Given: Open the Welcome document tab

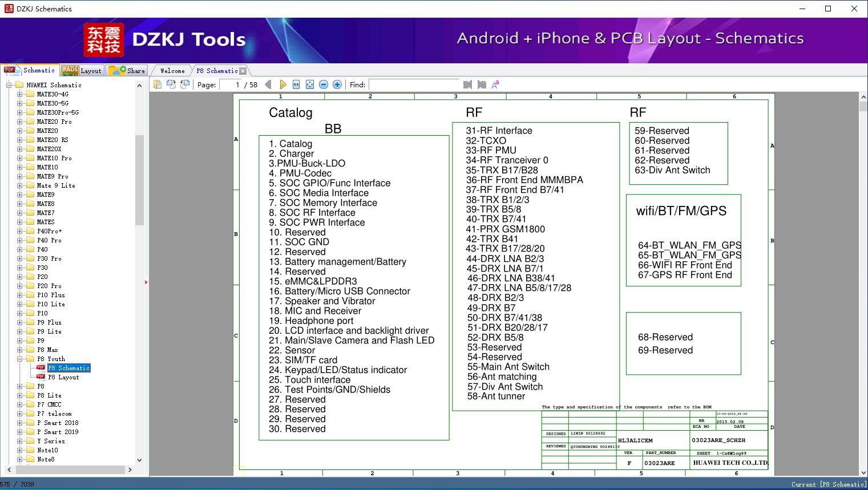Looking at the screenshot, I should click(x=172, y=71).
